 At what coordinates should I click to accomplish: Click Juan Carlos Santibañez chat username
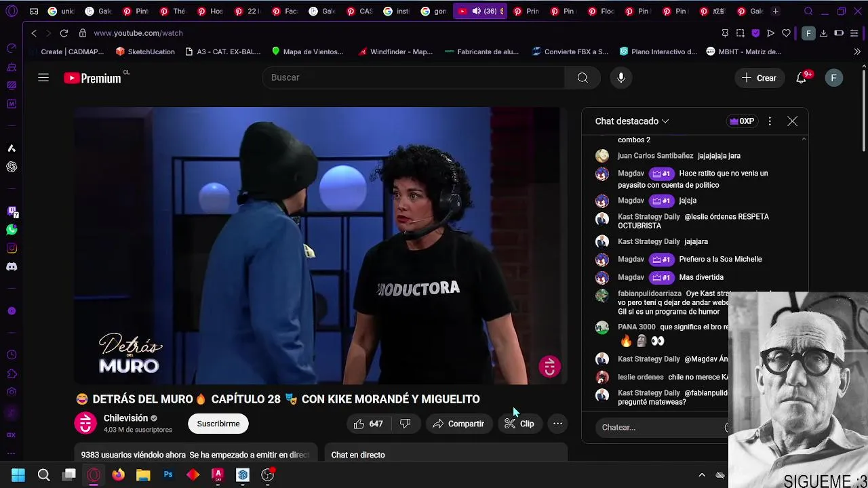[x=655, y=156]
